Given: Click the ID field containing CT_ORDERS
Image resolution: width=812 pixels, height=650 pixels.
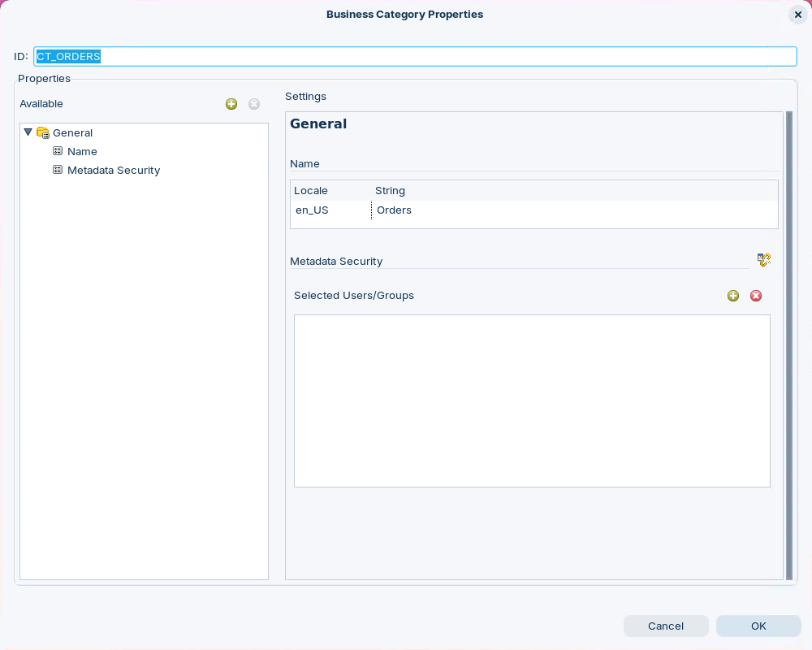Looking at the screenshot, I should pos(415,57).
